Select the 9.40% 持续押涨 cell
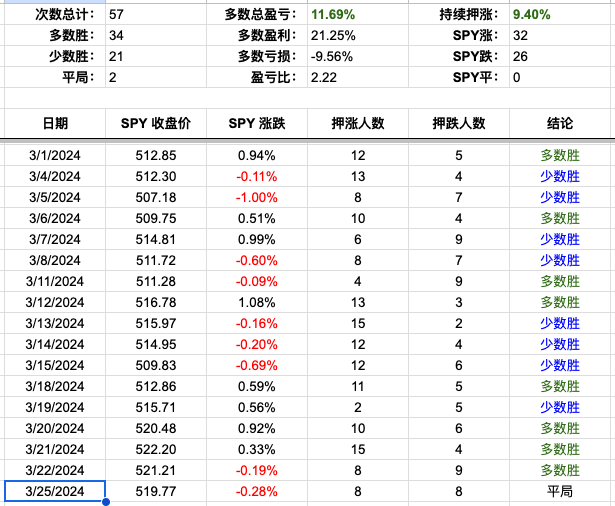615x506 pixels. coord(560,15)
